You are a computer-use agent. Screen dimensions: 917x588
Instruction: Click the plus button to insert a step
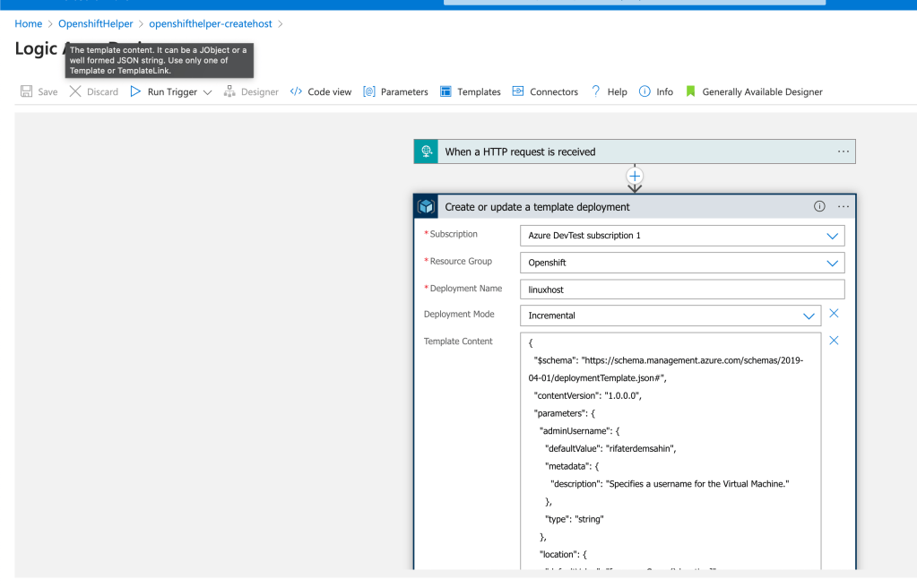635,176
